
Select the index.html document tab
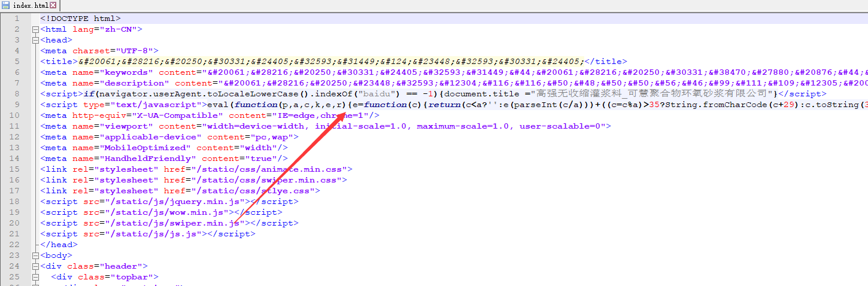[30, 5]
